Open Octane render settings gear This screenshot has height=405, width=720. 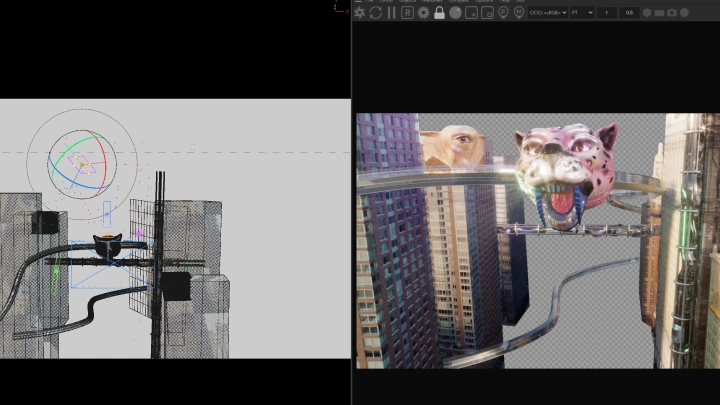pos(423,13)
